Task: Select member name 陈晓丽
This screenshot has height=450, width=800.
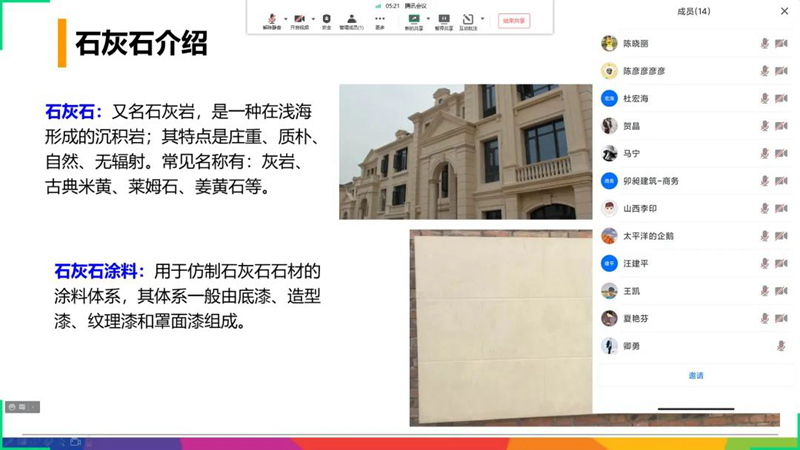Action: pos(636,44)
